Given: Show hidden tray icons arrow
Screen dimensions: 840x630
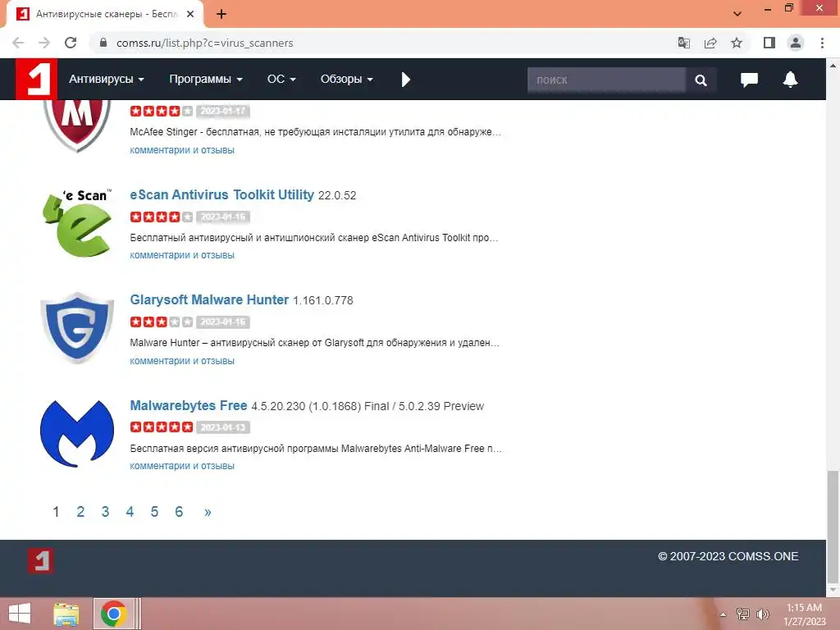Looking at the screenshot, I should point(723,614).
